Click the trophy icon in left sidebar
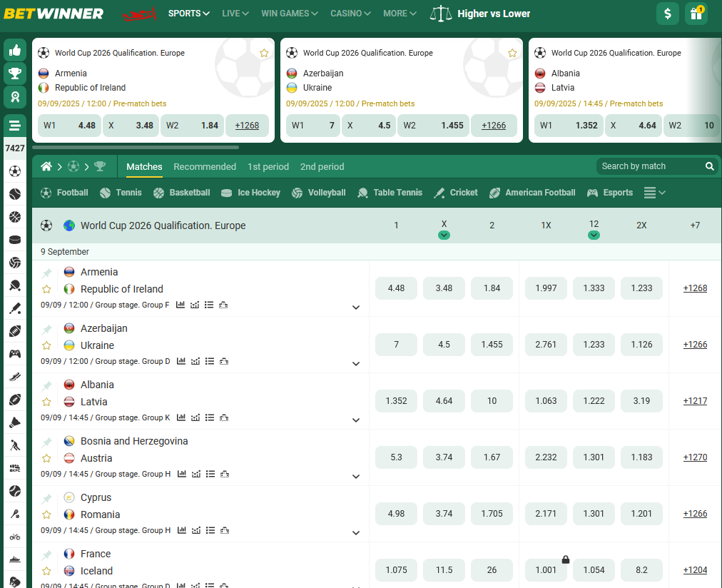722x588 pixels. pyautogui.click(x=15, y=73)
